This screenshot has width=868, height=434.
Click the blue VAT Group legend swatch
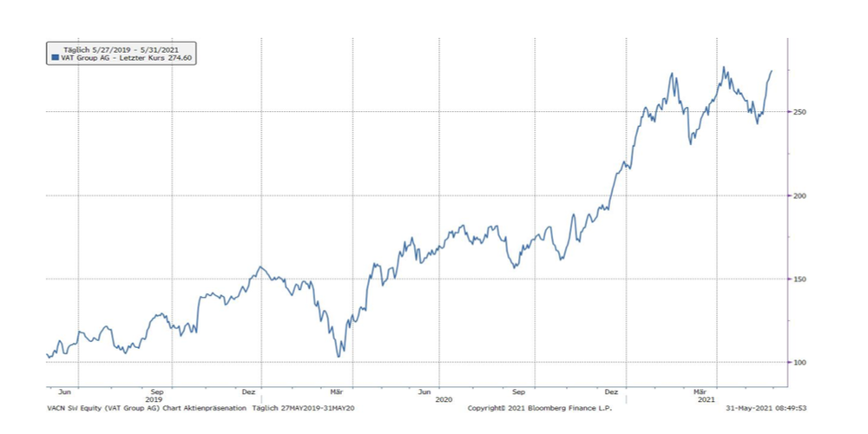[x=56, y=56]
